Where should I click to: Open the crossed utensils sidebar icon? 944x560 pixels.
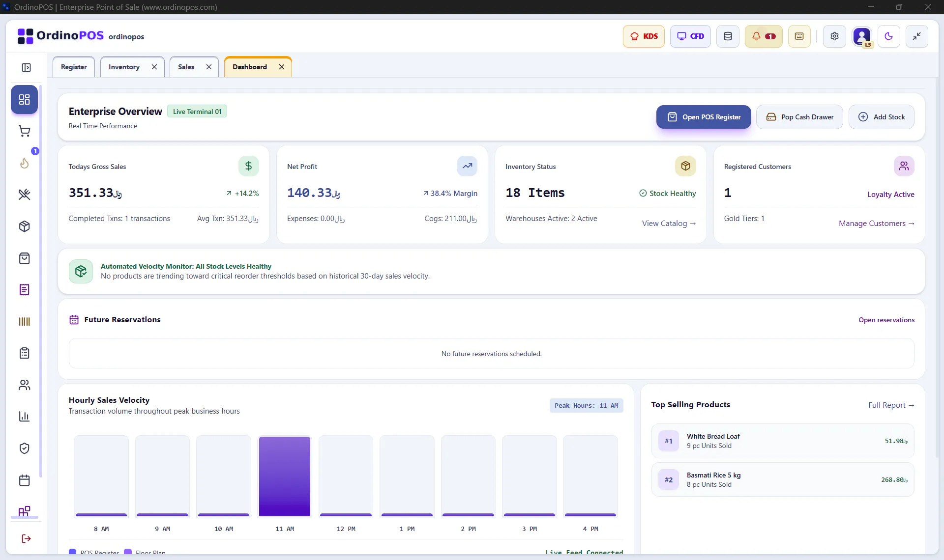[x=24, y=195]
